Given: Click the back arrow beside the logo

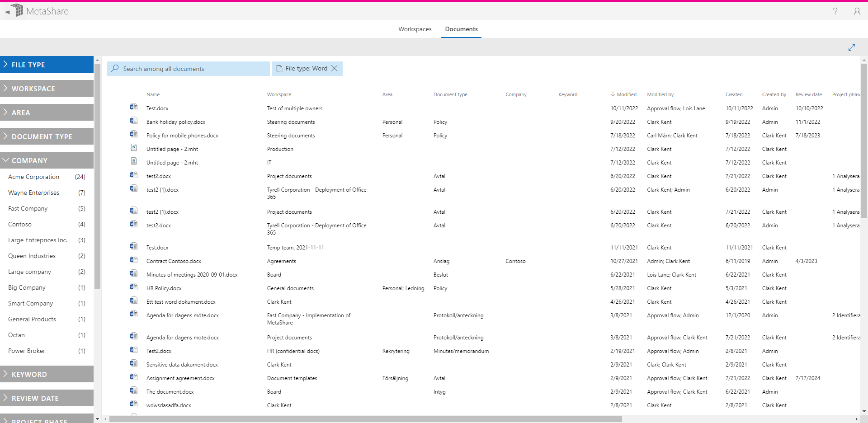Looking at the screenshot, I should pos(7,11).
